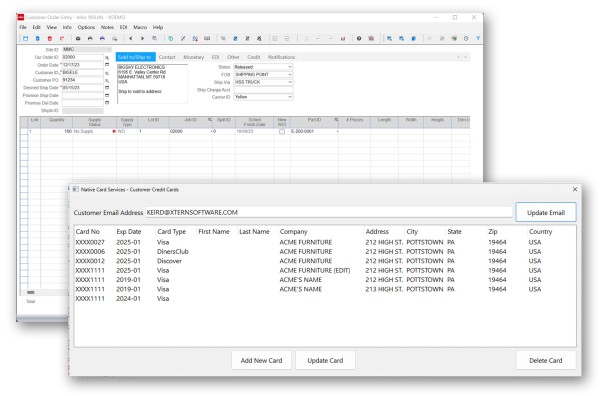Open the Macro menu

[x=140, y=27]
